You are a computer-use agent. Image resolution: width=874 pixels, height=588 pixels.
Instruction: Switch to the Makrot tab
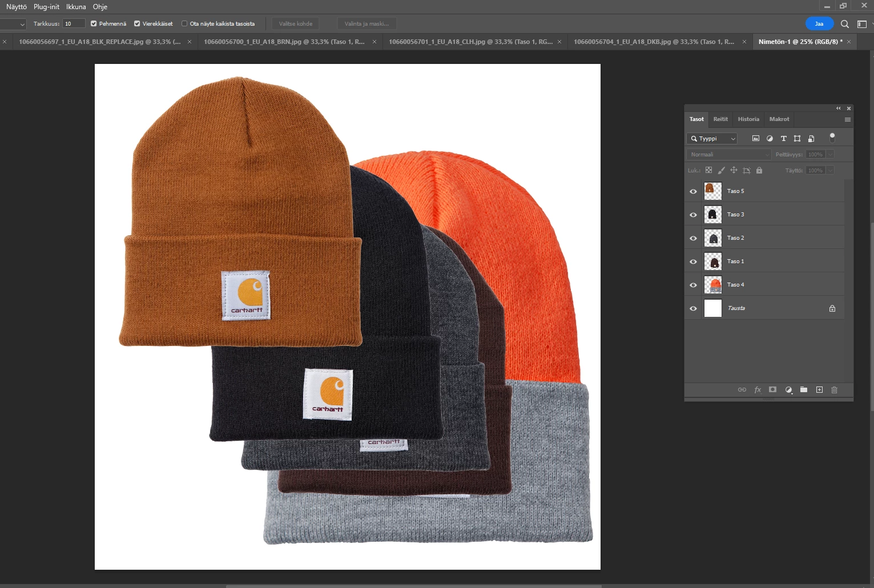coord(779,119)
